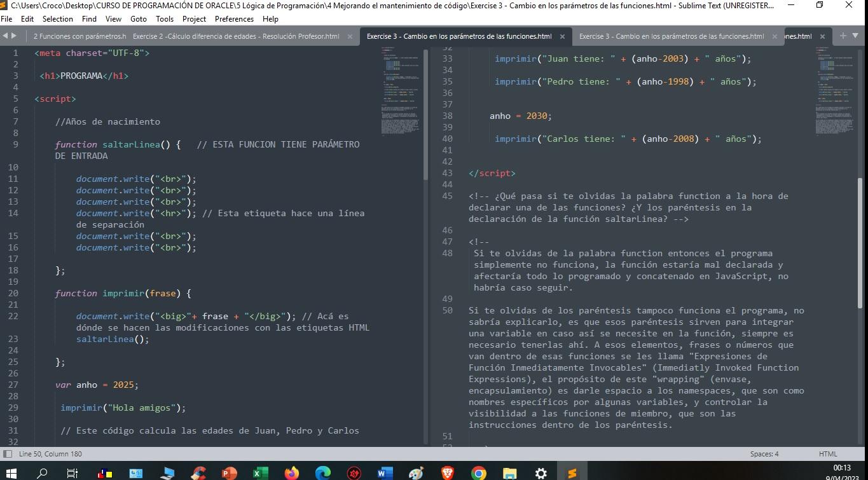The height and width of the screenshot is (480, 868).
Task: Click the anho = 2030 line
Action: 521,116
